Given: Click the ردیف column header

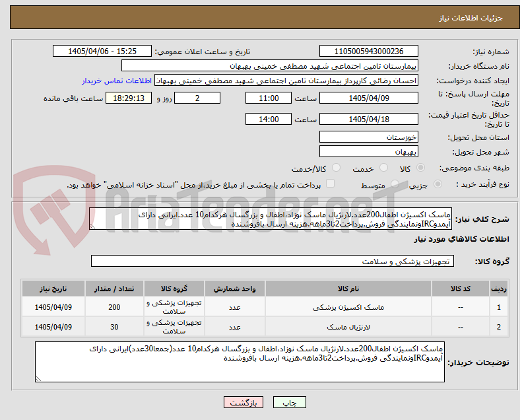Looking at the screenshot, I should click(x=499, y=289).
